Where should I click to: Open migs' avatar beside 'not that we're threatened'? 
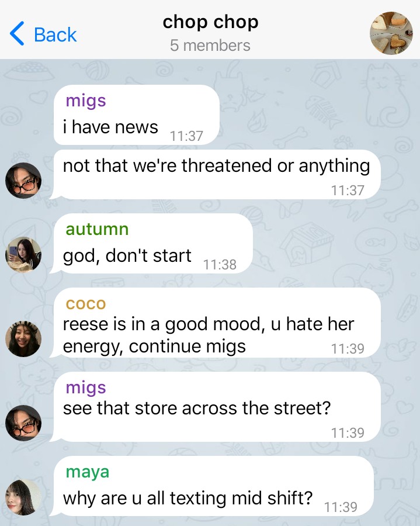[x=23, y=181]
